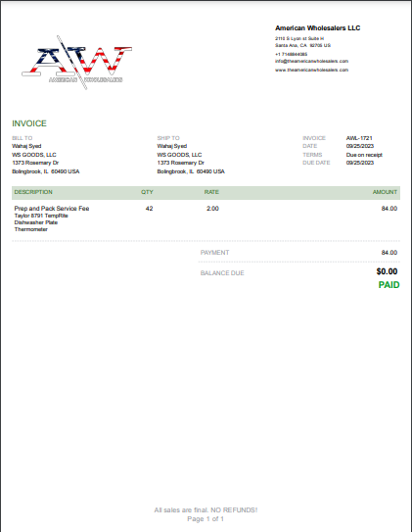
Task: Click the 'TERMS' label
Action: (x=312, y=155)
